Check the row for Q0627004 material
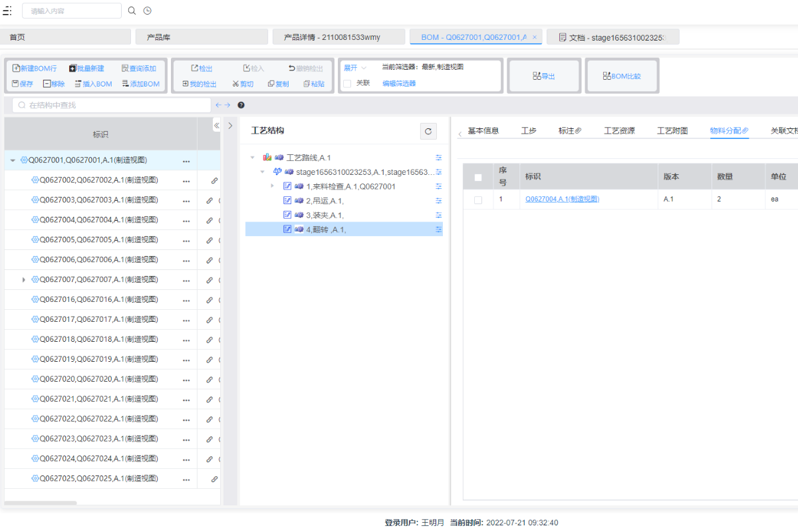798x532 pixels. click(477, 199)
